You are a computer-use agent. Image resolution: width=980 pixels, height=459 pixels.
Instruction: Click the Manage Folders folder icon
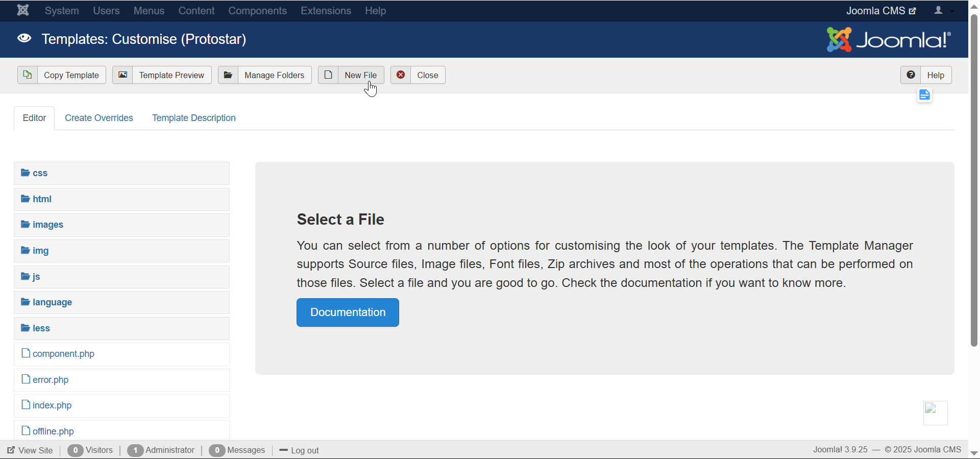click(x=228, y=75)
